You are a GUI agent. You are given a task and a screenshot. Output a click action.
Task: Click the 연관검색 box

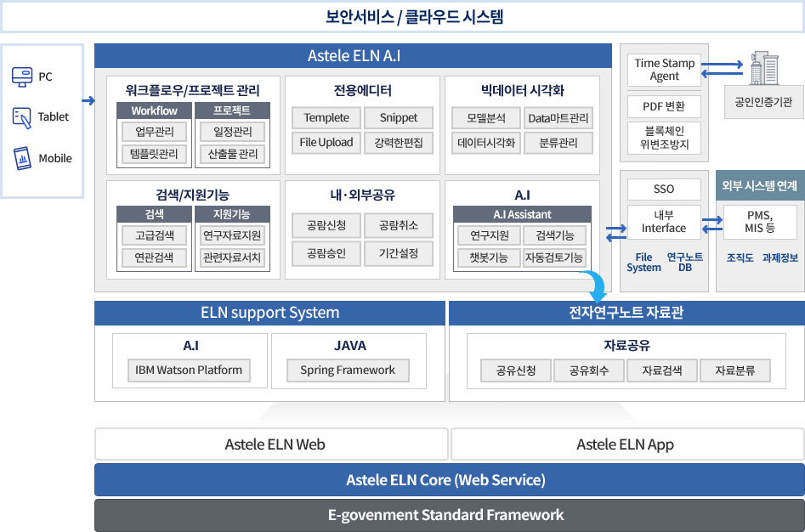[x=155, y=258]
